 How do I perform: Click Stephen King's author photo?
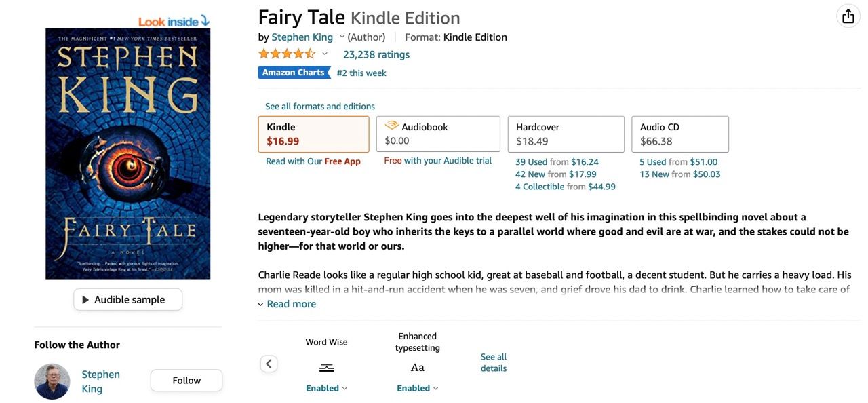pyautogui.click(x=52, y=381)
